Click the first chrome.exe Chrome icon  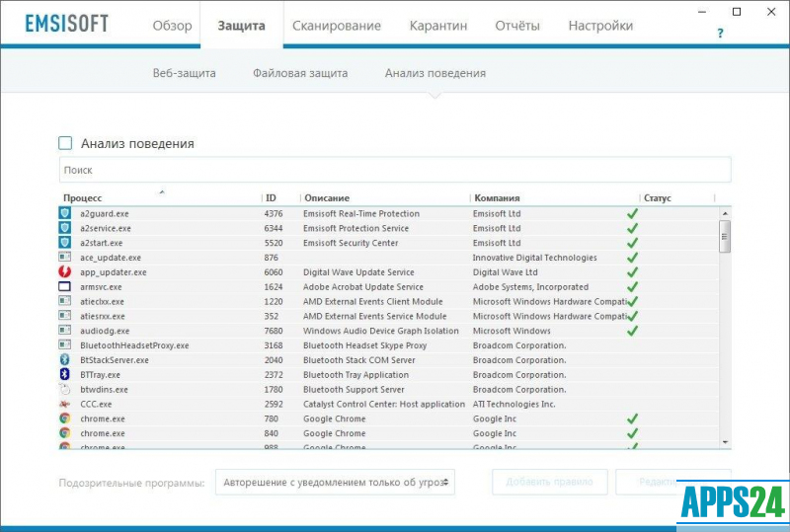(x=65, y=418)
